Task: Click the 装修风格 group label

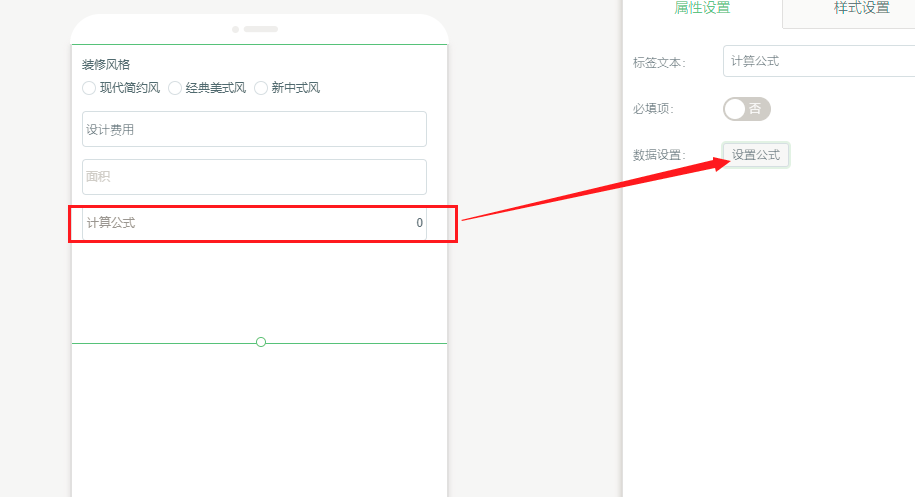Action: pyautogui.click(x=106, y=65)
